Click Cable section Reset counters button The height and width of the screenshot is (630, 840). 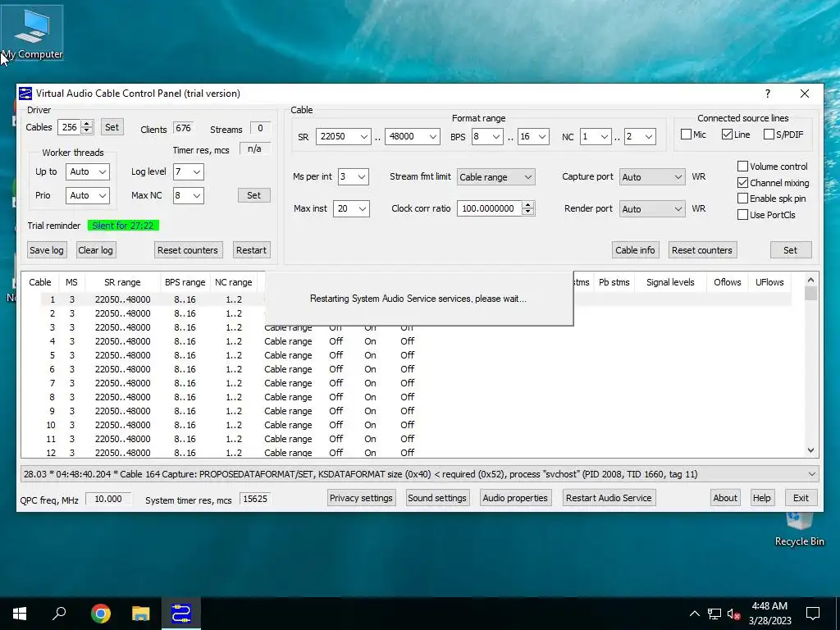[702, 250]
